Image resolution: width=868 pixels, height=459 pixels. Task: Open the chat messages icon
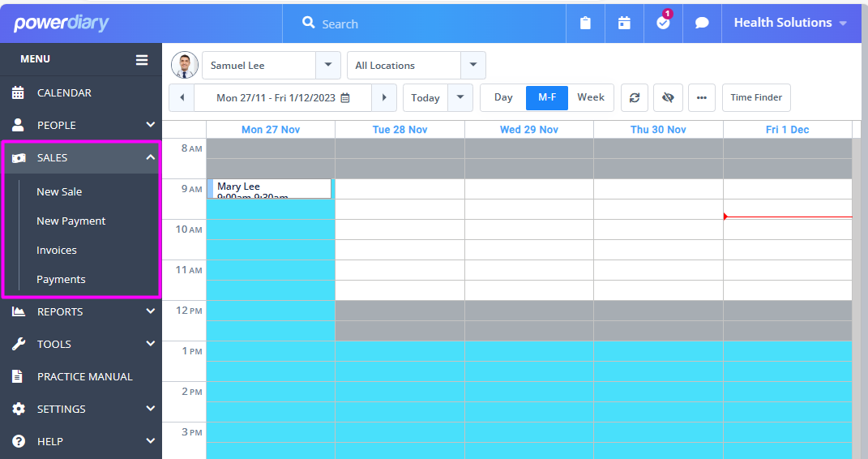coord(702,23)
